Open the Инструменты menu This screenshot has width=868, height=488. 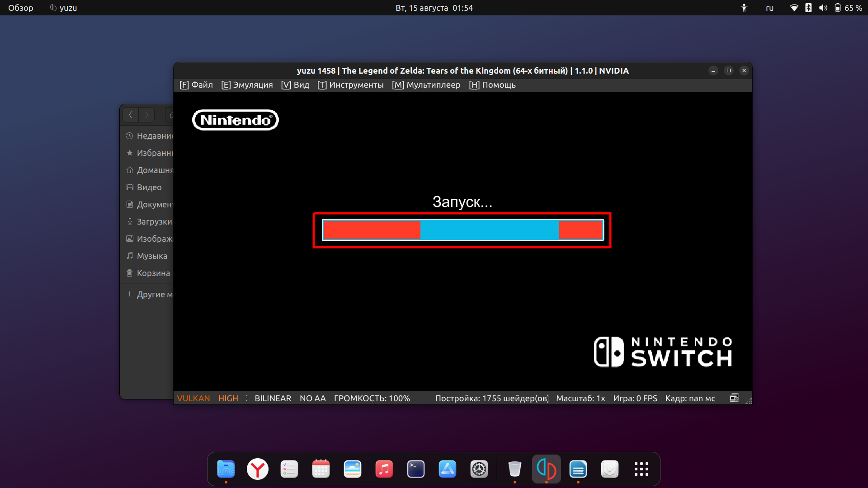point(350,85)
